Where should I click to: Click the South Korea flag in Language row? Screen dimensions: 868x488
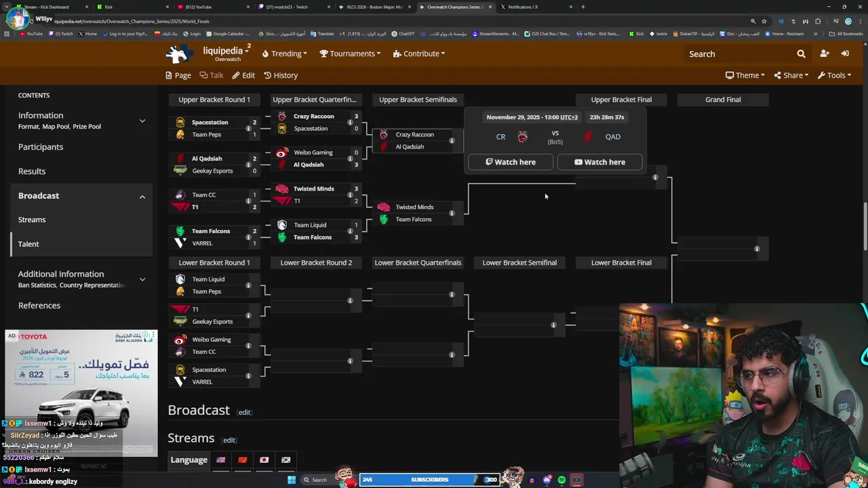coord(285,460)
